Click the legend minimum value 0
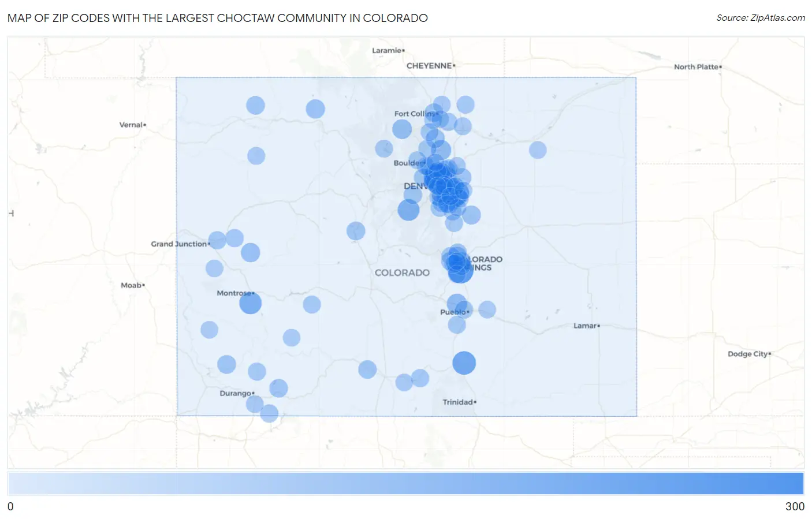Screen dimensions: 812x519 (10, 506)
